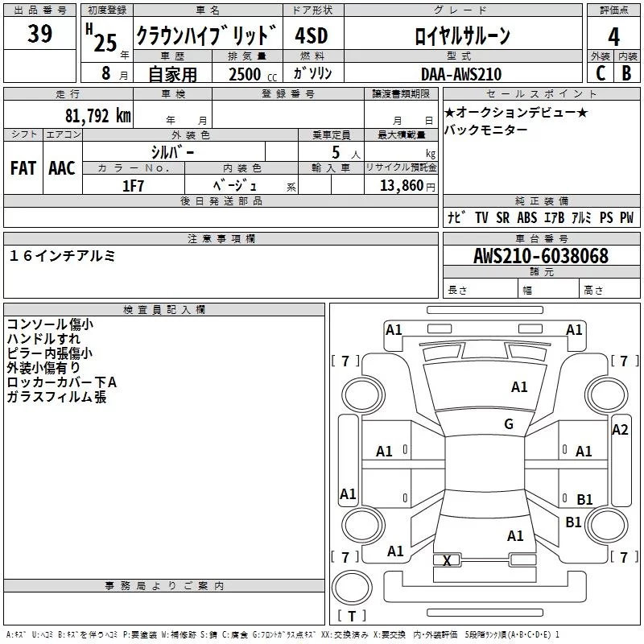Image resolution: width=644 pixels, height=644 pixels.
Task: Click the バックモニター sales point
Action: (x=485, y=130)
